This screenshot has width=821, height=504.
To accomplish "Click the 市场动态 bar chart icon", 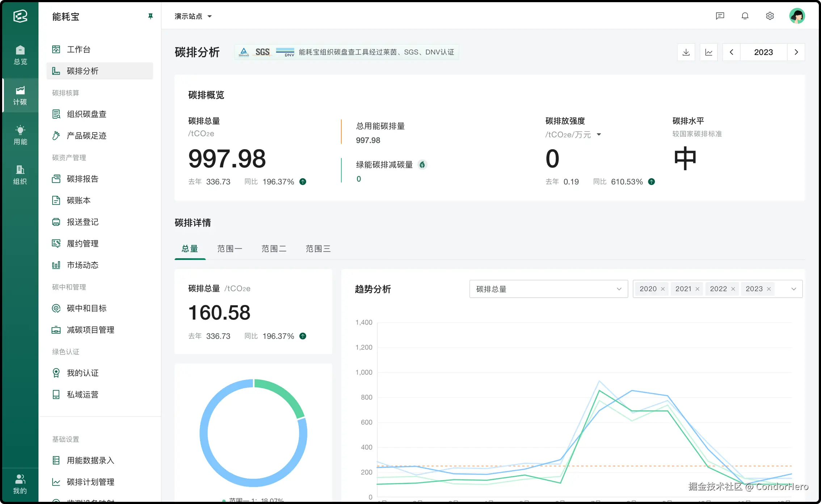I will (x=56, y=265).
